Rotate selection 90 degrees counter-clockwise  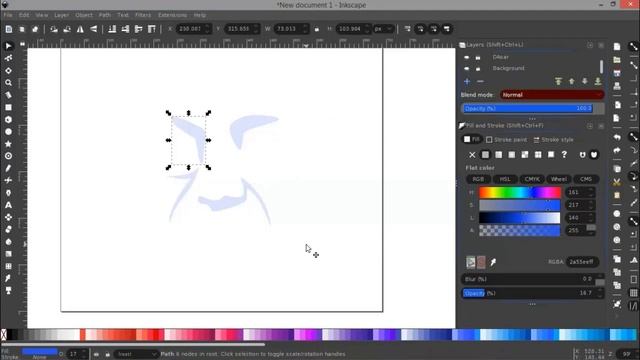point(54,29)
